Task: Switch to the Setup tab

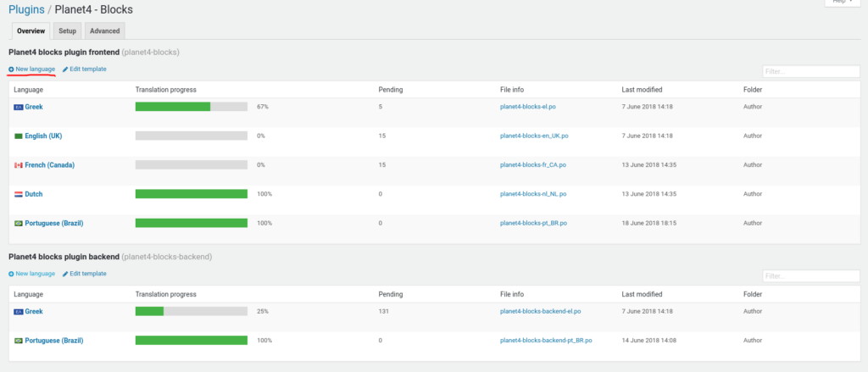Action: 68,31
